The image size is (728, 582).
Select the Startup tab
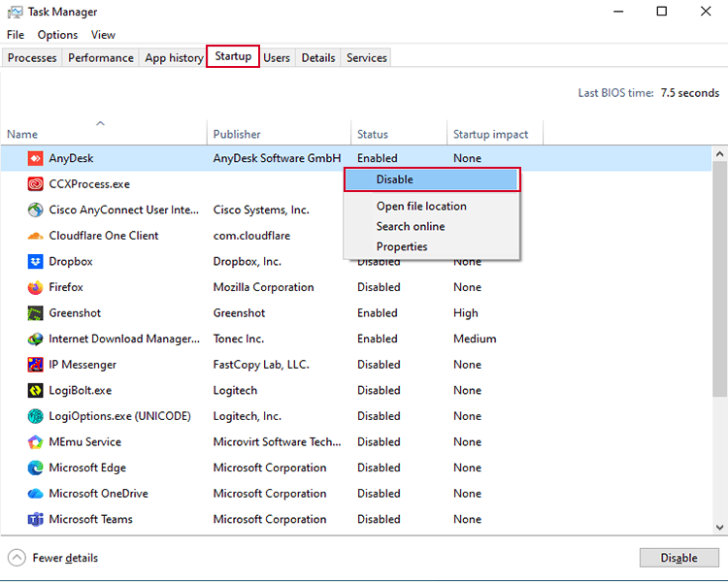click(233, 56)
